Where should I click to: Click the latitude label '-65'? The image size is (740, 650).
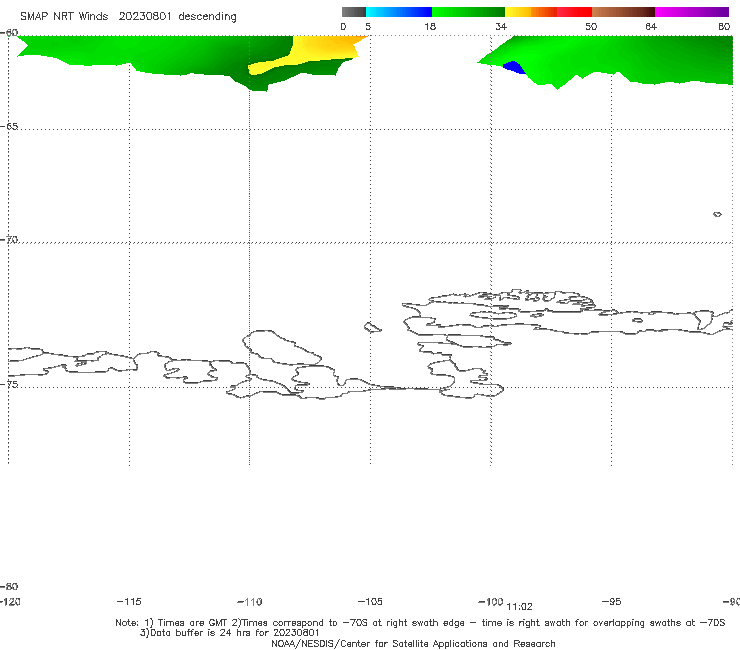coord(9,126)
